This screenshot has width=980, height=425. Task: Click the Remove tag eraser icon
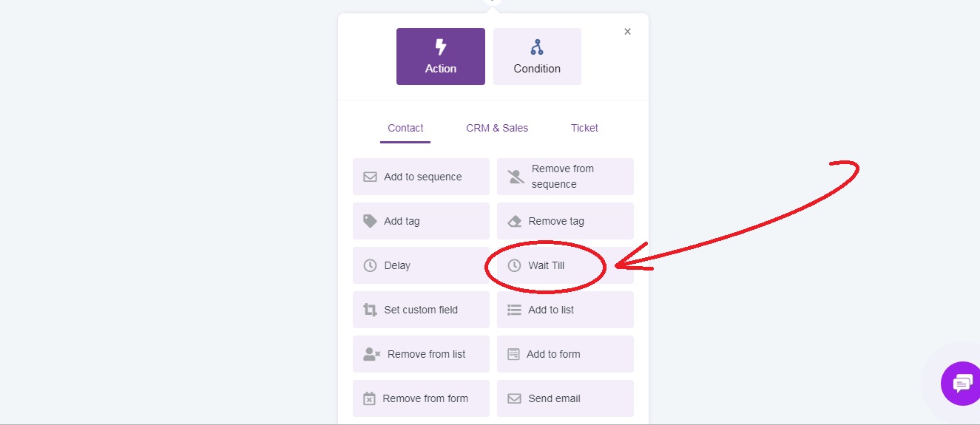click(515, 221)
